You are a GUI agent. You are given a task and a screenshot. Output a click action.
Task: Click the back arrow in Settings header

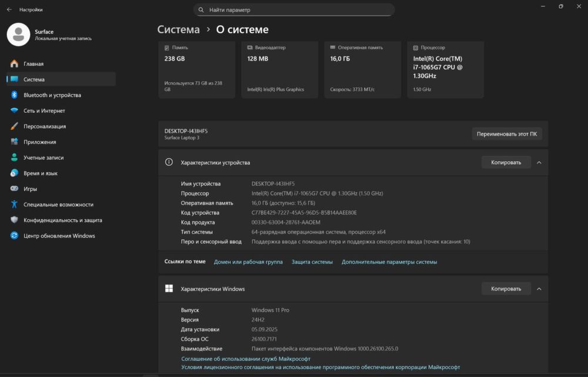pos(9,9)
